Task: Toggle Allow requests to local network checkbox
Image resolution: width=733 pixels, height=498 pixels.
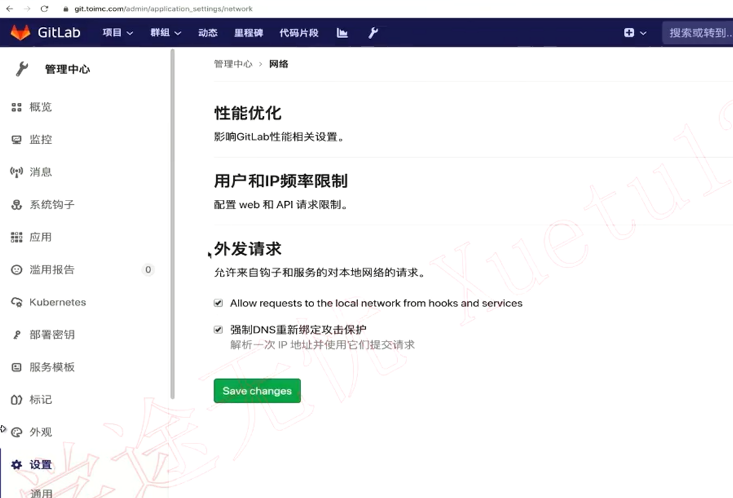Action: pos(218,303)
